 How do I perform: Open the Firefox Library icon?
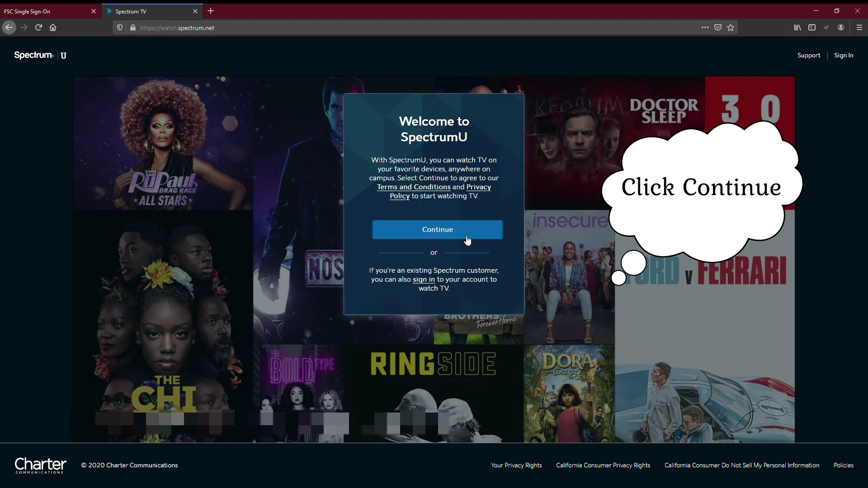click(x=798, y=28)
